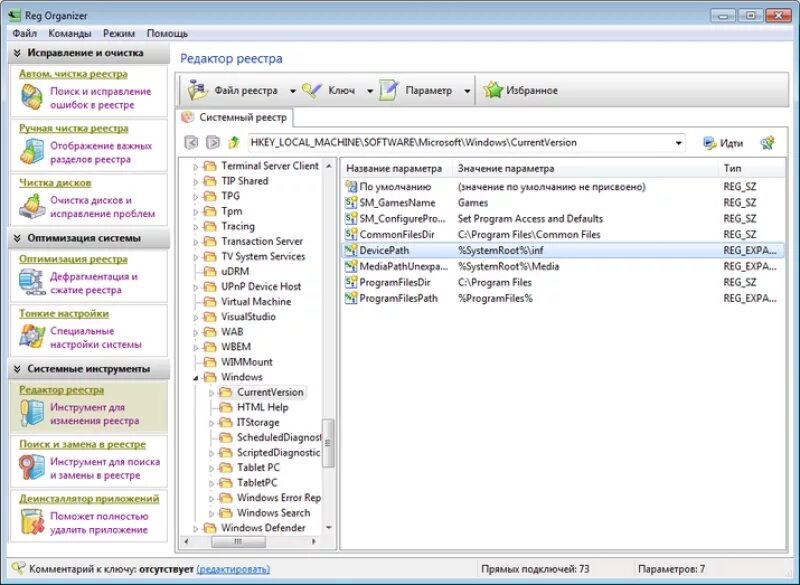Select the ProgramFilesDir parameter row
Screen dimensions: 800x585
563,282
